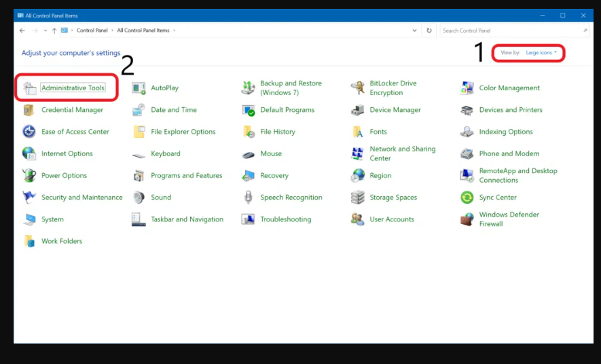Viewport: 601px width, 364px height.
Task: Select All Control Panel Items breadcrumb
Action: [x=144, y=31]
